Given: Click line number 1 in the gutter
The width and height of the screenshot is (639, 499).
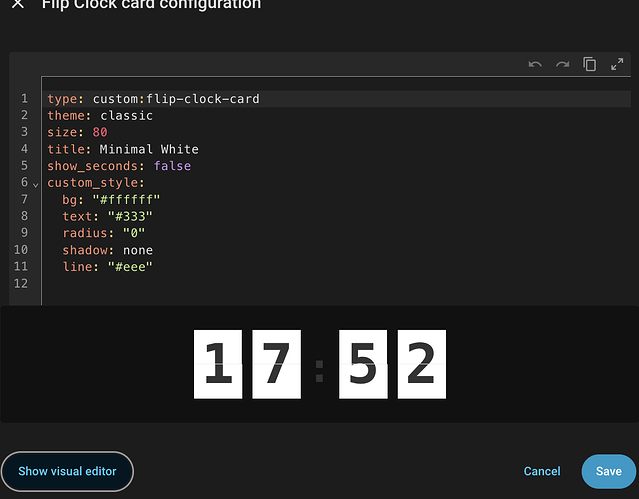Looking at the screenshot, I should pos(24,99).
